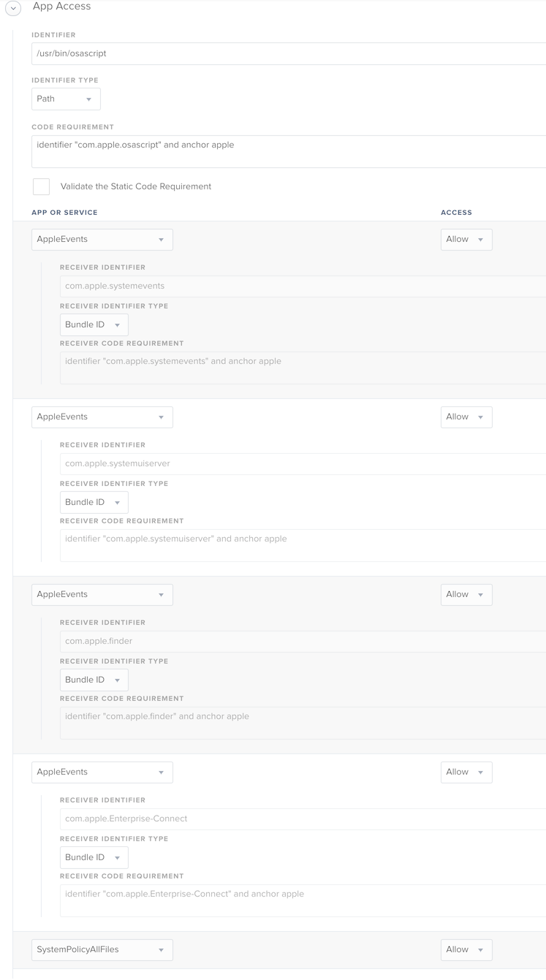Click Validate the Static Code Requirement label

point(136,186)
